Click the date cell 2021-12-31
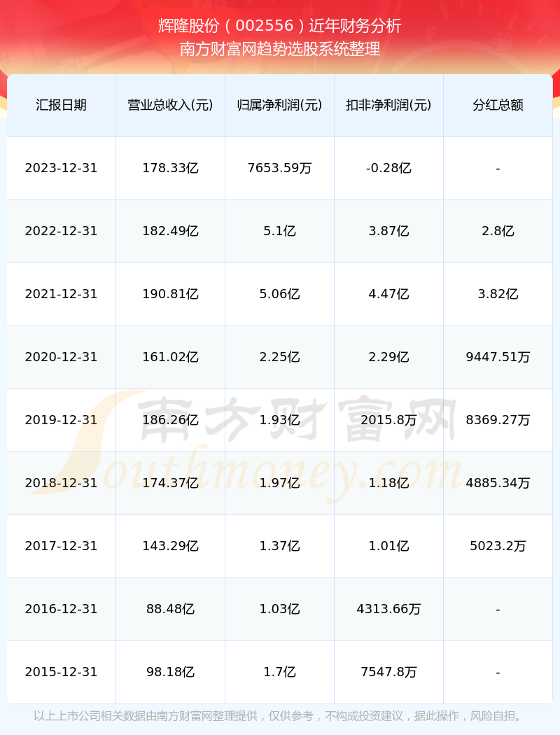 [x=62, y=294]
